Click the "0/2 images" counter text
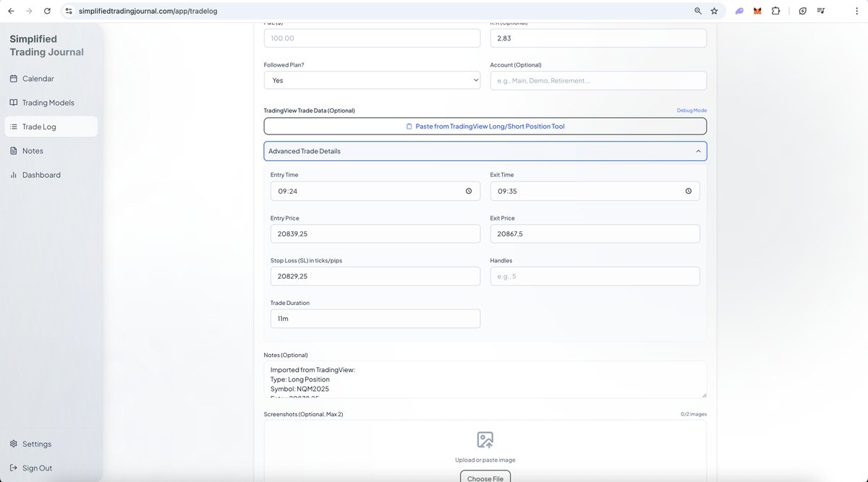 [694, 414]
